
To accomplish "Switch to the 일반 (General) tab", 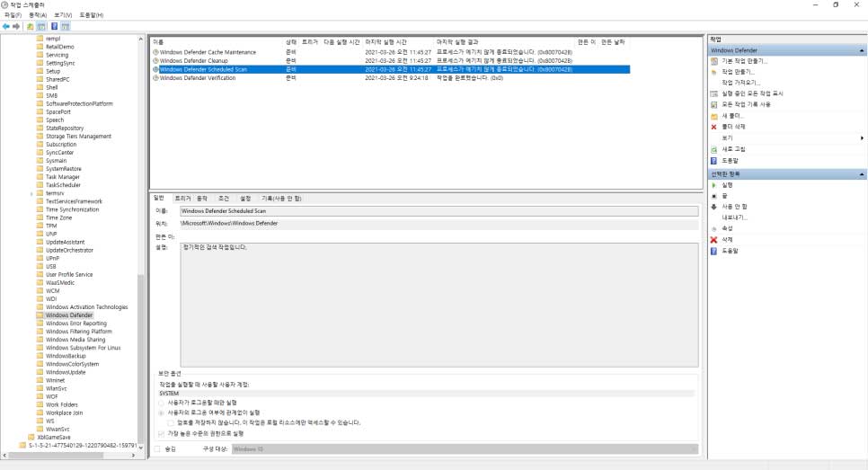I will point(159,198).
